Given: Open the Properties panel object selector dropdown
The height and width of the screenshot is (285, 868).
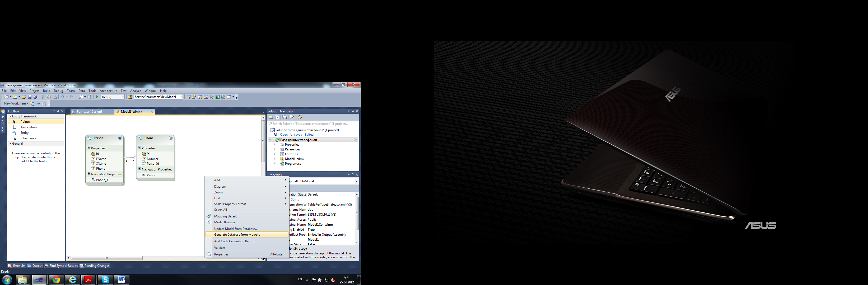Looking at the screenshot, I should coord(357,181).
